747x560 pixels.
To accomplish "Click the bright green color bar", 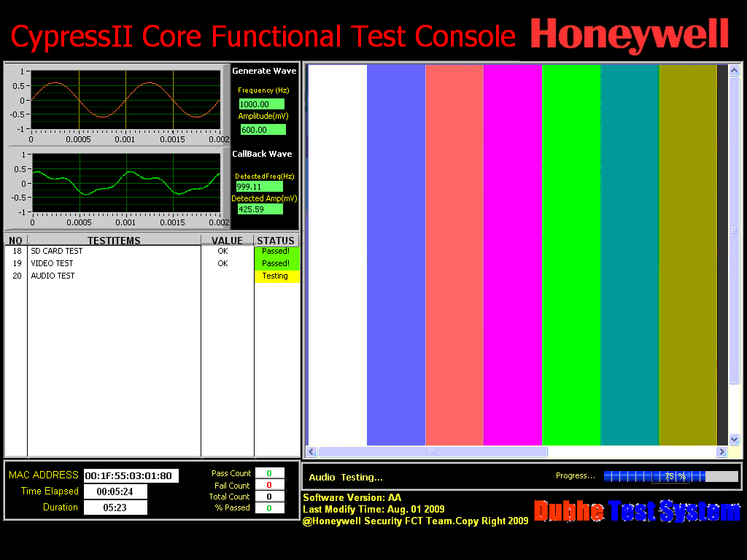I will pyautogui.click(x=571, y=254).
